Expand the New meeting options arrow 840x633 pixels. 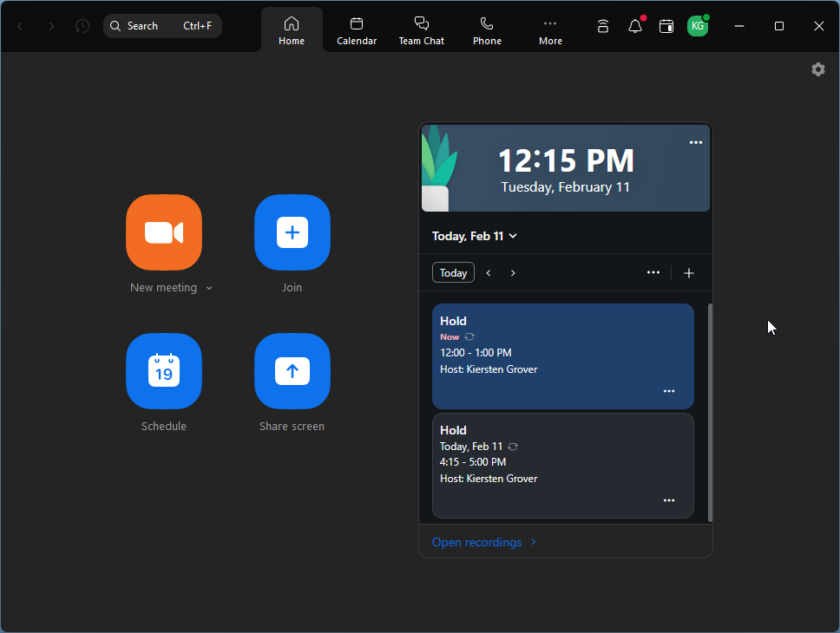[x=209, y=289]
